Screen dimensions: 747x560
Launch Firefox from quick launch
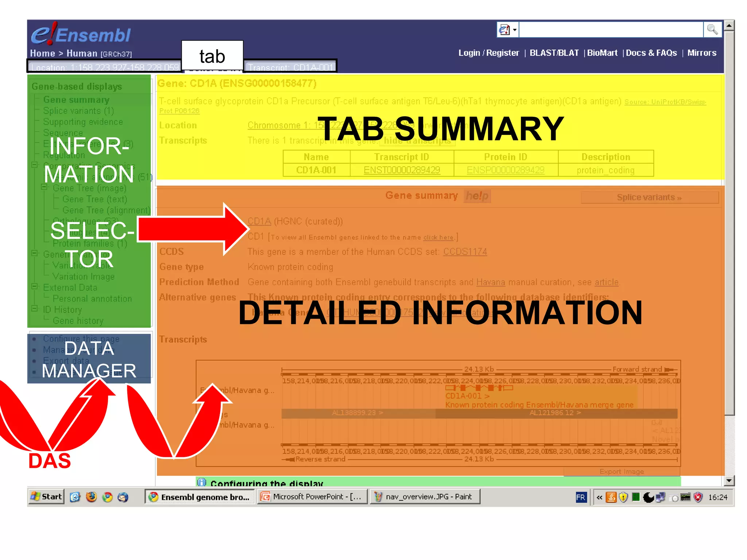coord(91,497)
